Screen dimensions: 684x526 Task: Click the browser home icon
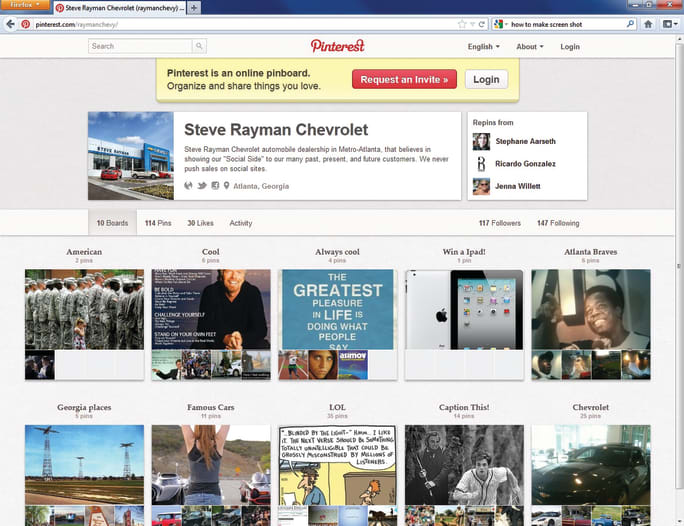click(x=648, y=23)
